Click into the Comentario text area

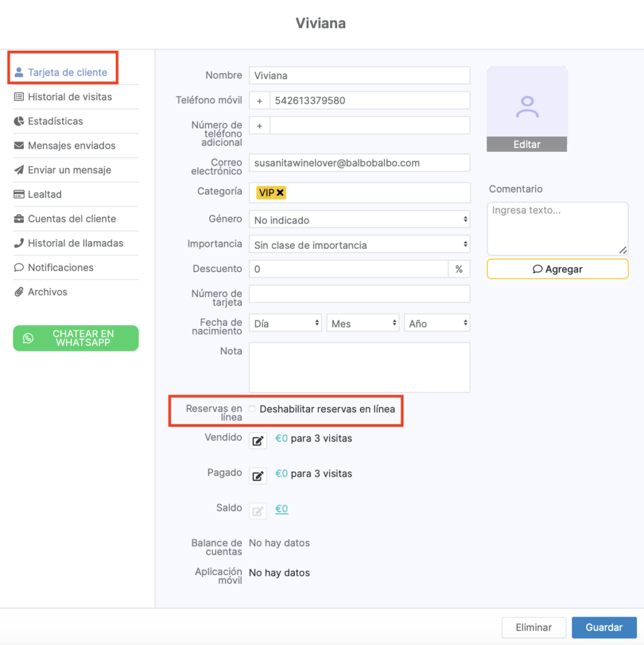(x=557, y=228)
